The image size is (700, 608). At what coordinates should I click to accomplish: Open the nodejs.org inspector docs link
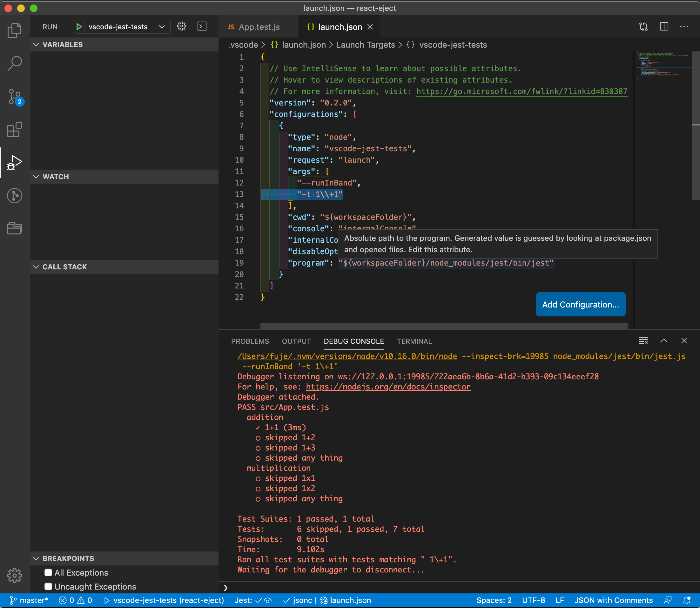tap(388, 387)
